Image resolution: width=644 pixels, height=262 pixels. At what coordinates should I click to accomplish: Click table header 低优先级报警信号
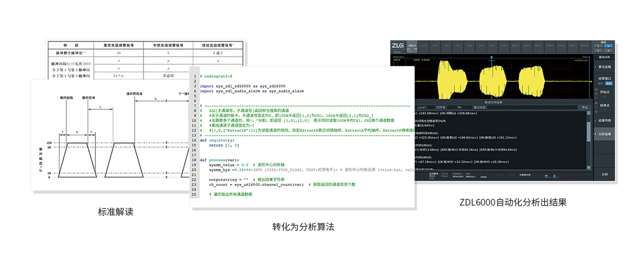[219, 45]
